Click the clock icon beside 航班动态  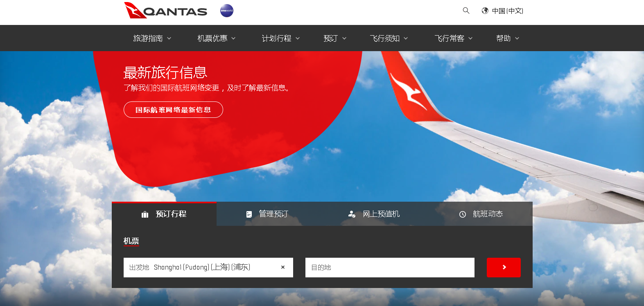tap(463, 214)
